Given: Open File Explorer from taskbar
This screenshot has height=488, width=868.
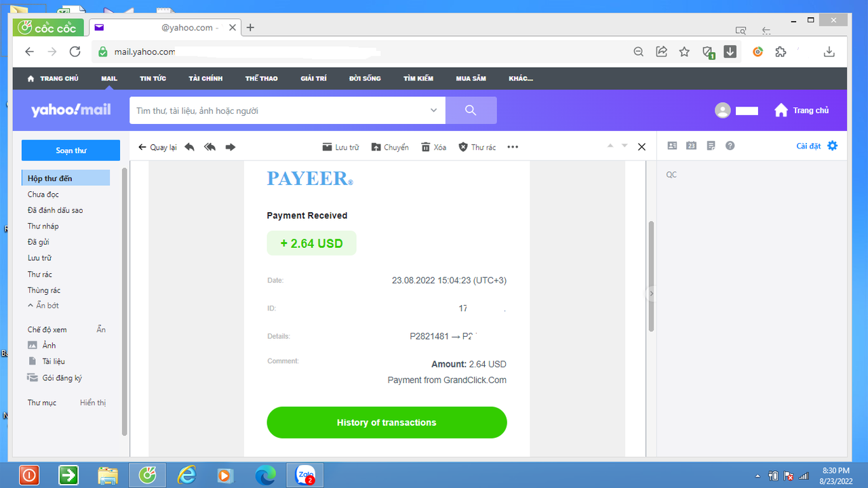Looking at the screenshot, I should 108,476.
